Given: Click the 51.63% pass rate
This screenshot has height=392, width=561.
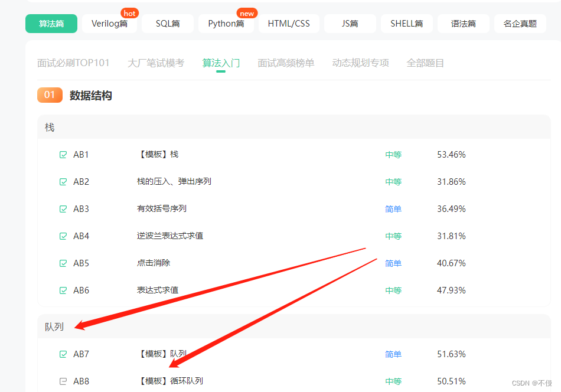Looking at the screenshot, I should 451,354.
